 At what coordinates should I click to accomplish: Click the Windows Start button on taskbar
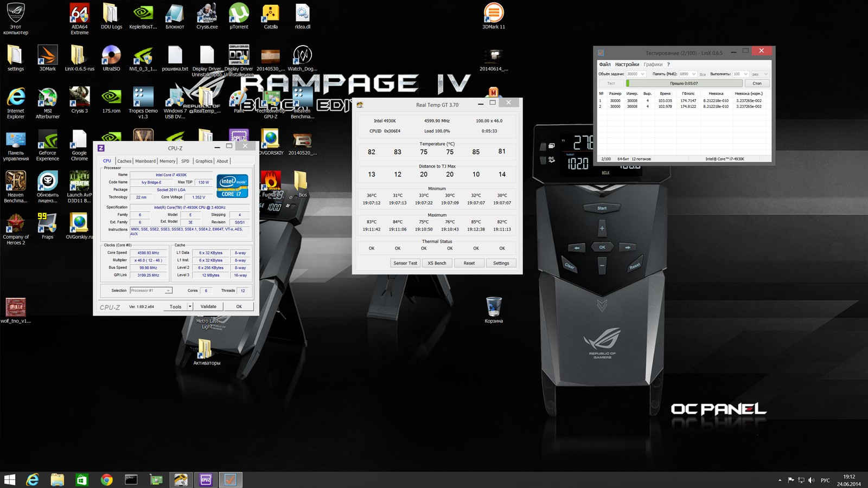(10, 480)
